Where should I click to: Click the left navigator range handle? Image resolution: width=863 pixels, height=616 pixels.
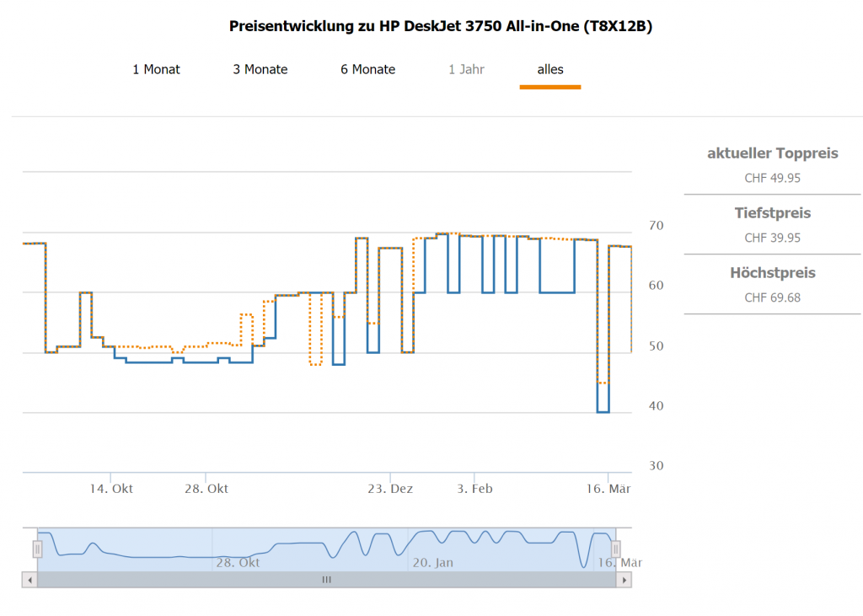[x=37, y=549]
